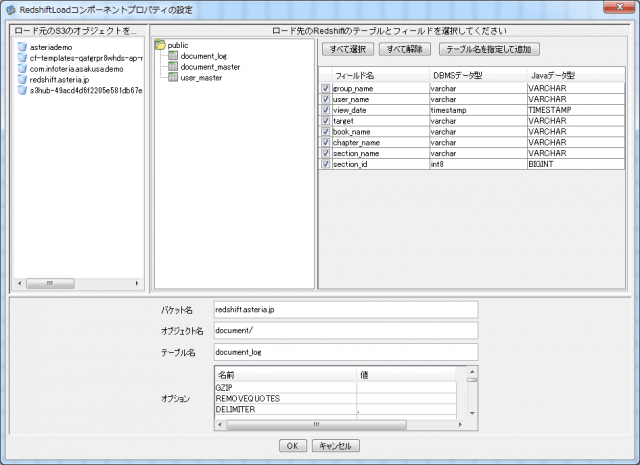Uncheck the chapter_name field checkbox
Screen dimensions: 640x465
coord(325,142)
